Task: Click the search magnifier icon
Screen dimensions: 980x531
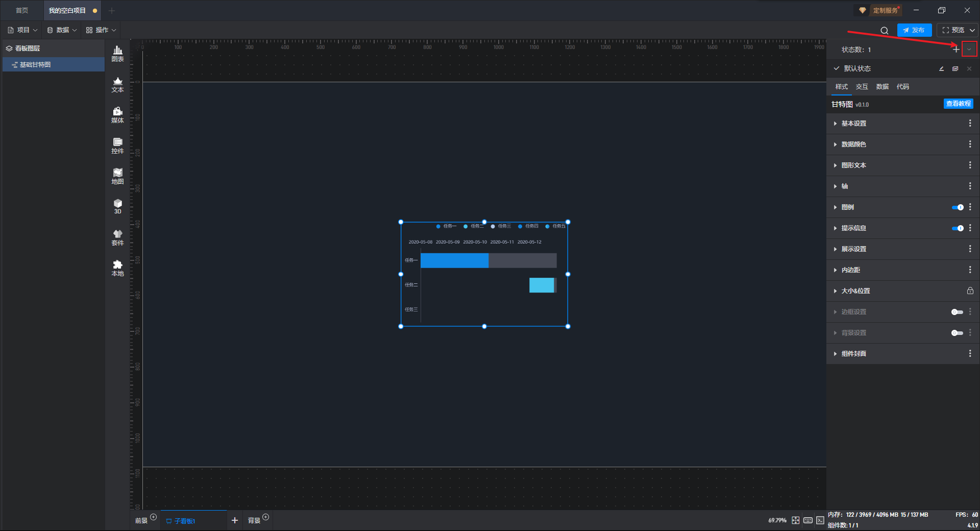Action: tap(885, 31)
